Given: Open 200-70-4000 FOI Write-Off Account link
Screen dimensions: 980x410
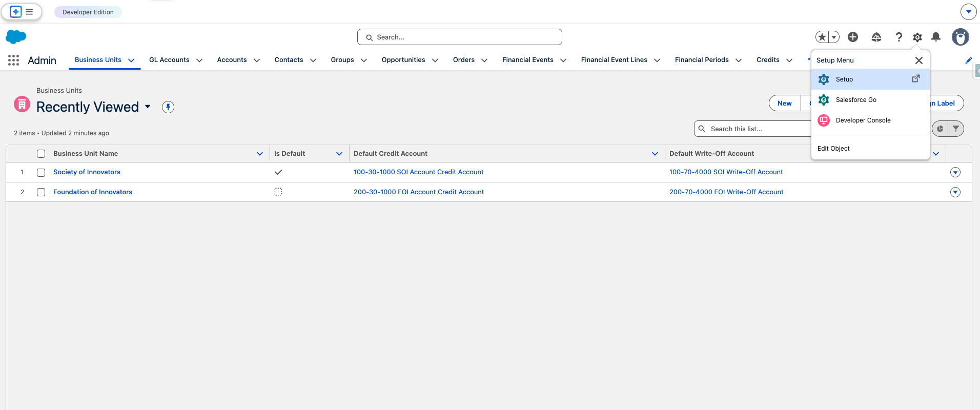Looking at the screenshot, I should [726, 192].
